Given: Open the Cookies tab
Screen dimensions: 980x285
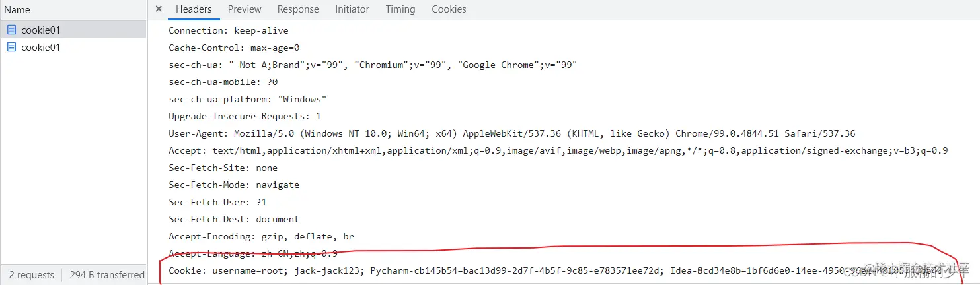Looking at the screenshot, I should 449,9.
